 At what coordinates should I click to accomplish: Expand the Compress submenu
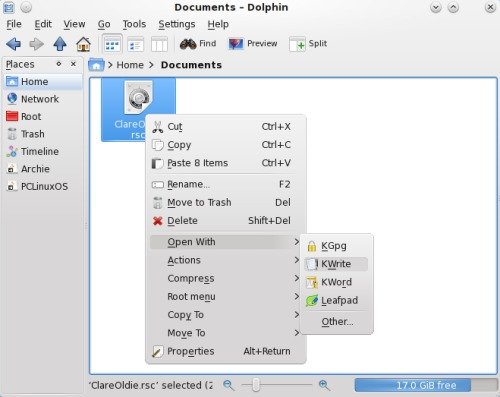pyautogui.click(x=226, y=278)
